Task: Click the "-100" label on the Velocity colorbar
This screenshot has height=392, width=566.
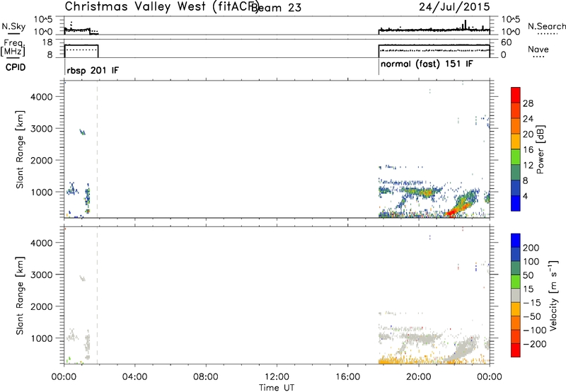Action: 535,330
